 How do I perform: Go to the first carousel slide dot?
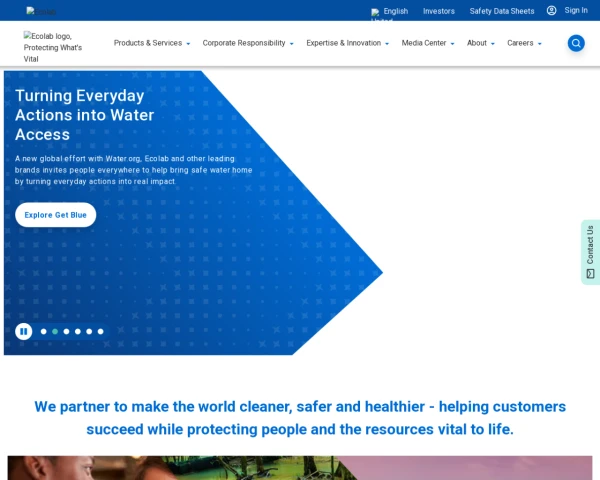(x=44, y=331)
